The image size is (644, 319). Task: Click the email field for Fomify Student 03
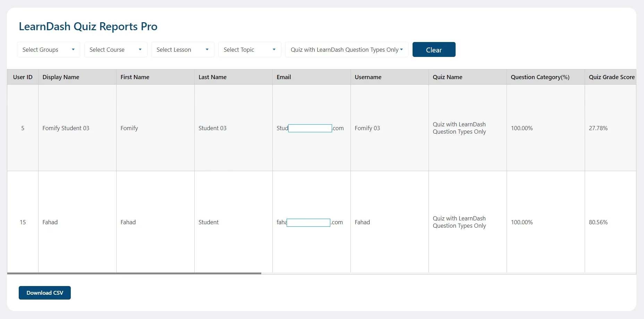[x=310, y=128]
